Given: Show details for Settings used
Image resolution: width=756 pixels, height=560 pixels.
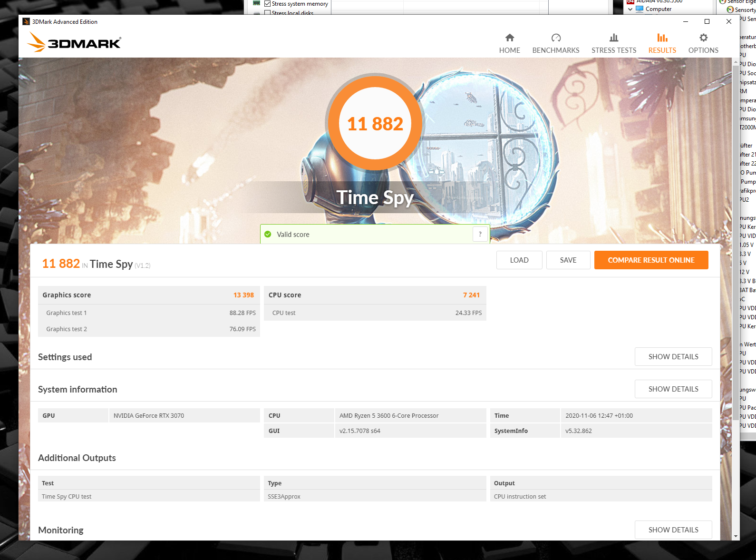Looking at the screenshot, I should 673,356.
